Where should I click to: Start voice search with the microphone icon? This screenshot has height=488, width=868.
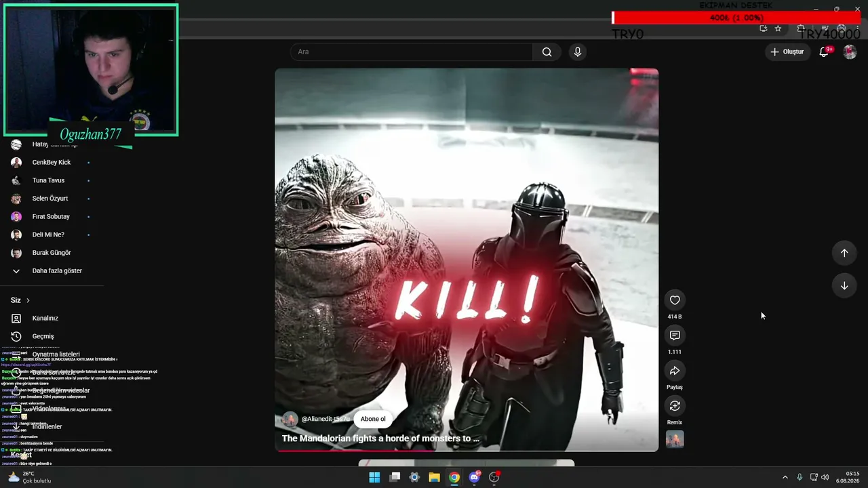click(577, 52)
